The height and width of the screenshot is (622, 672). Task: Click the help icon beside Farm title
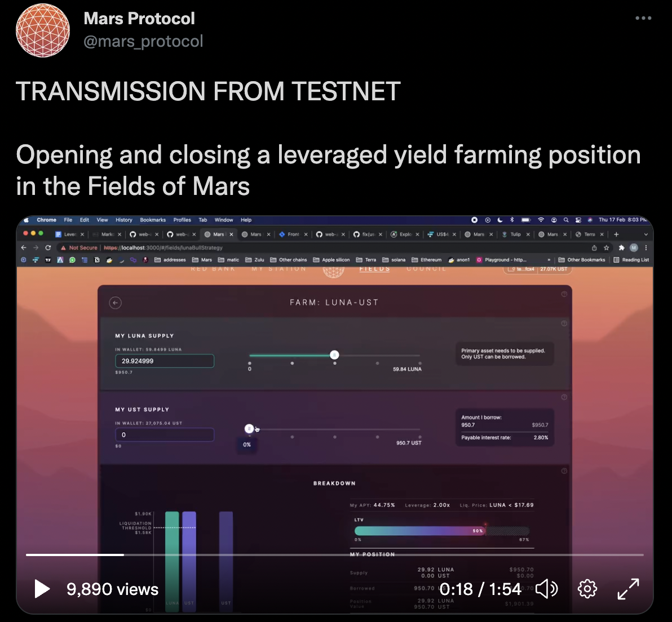[x=564, y=294]
